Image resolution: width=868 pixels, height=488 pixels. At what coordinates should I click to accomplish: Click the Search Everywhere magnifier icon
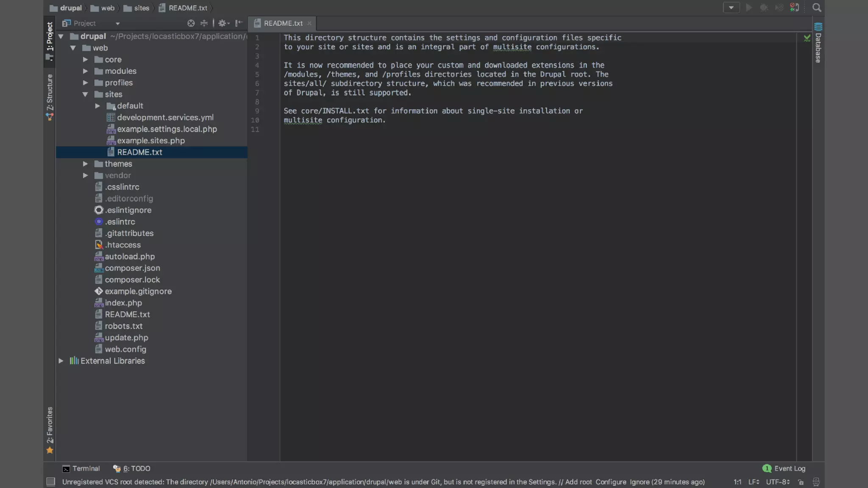click(816, 8)
